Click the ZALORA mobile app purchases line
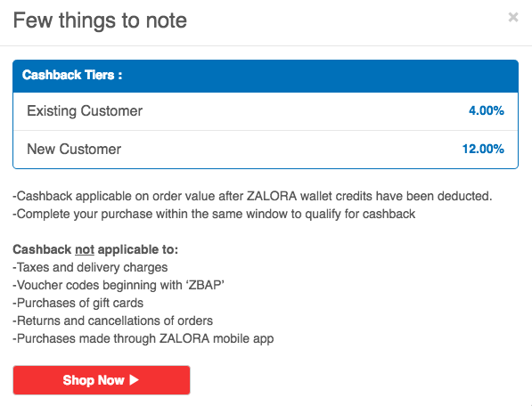532x406 pixels. (143, 338)
